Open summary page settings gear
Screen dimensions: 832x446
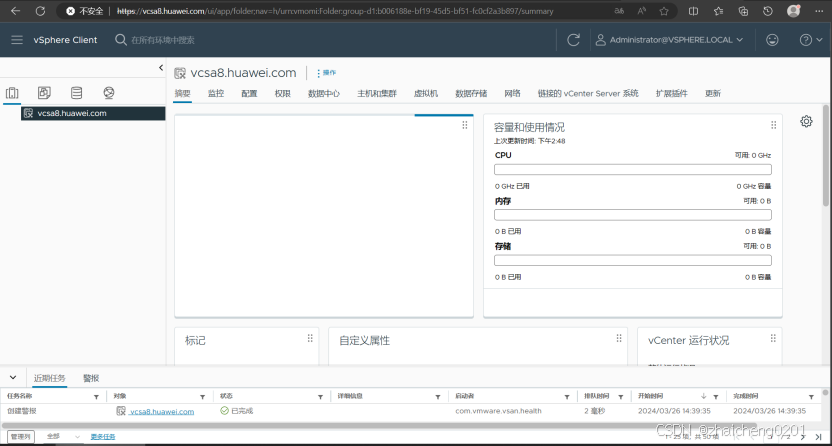[x=806, y=121]
